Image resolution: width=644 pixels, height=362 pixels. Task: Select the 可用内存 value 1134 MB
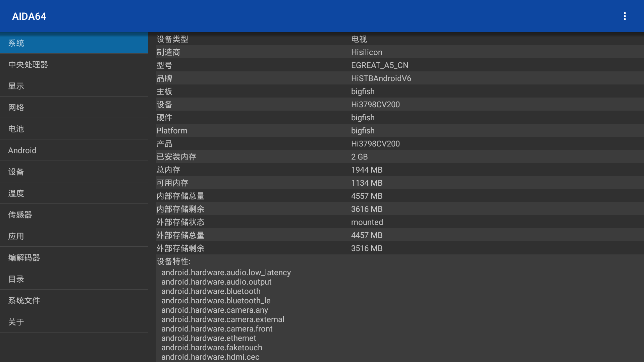pos(367,183)
